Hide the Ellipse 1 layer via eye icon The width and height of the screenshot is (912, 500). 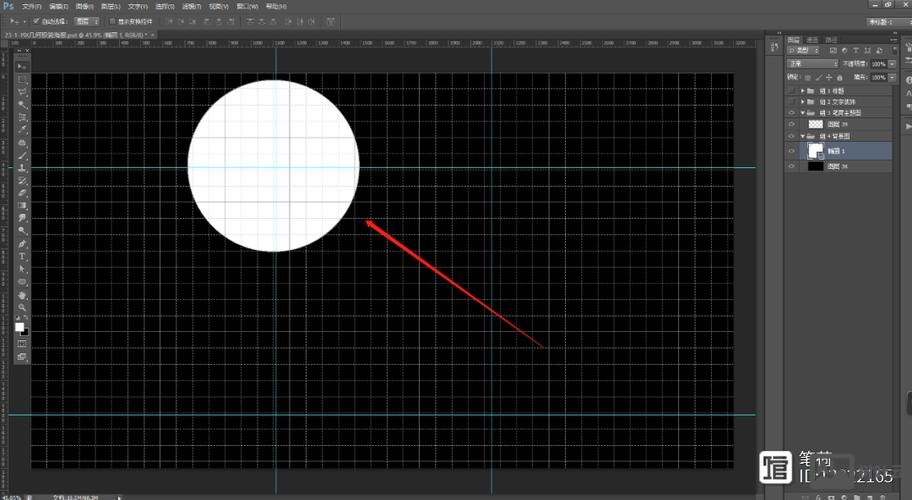click(x=792, y=151)
